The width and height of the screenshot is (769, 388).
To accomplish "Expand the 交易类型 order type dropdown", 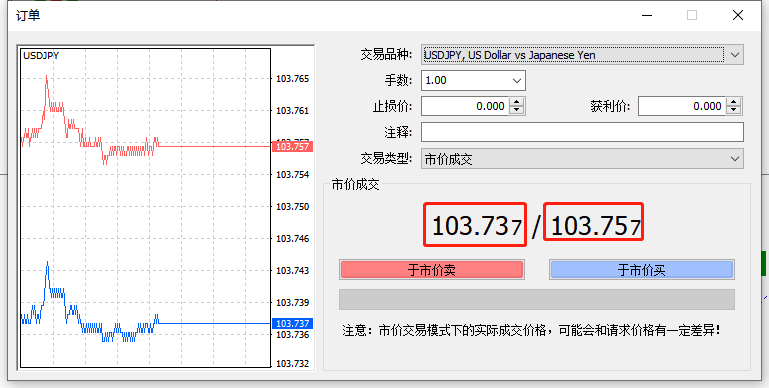I will (734, 159).
